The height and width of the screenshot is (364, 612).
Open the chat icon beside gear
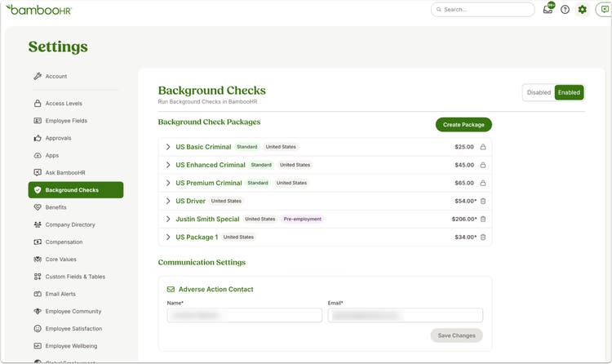pyautogui.click(x=605, y=9)
